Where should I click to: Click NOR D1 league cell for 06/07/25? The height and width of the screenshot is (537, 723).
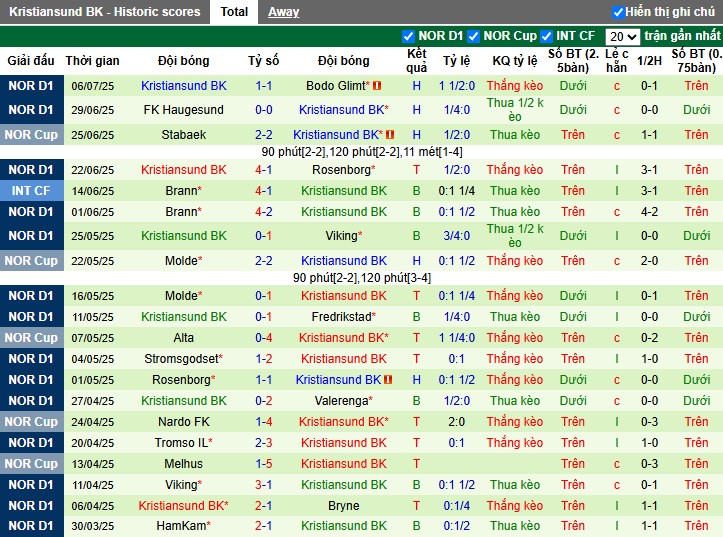31,86
